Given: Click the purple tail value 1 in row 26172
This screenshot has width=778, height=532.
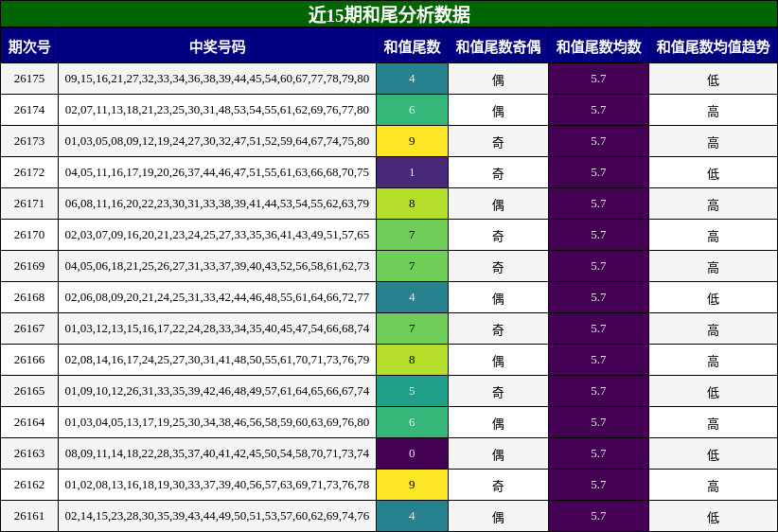Looking at the screenshot, I should (x=413, y=172).
